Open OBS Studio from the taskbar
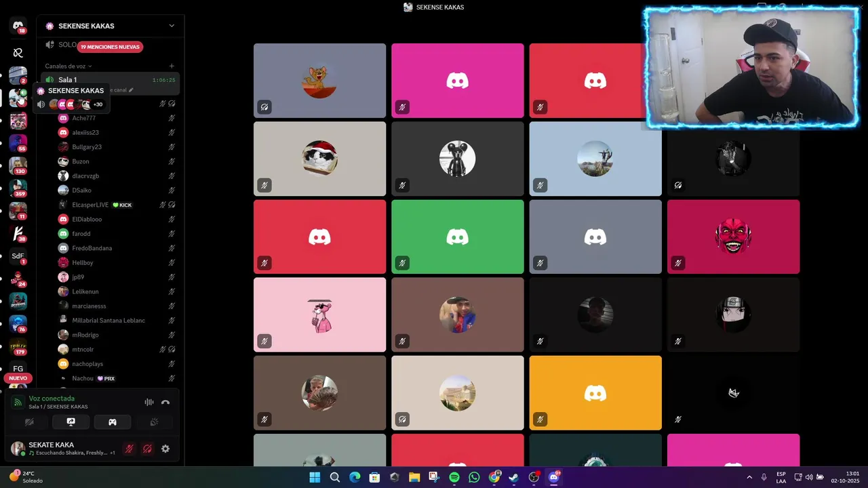 (534, 477)
